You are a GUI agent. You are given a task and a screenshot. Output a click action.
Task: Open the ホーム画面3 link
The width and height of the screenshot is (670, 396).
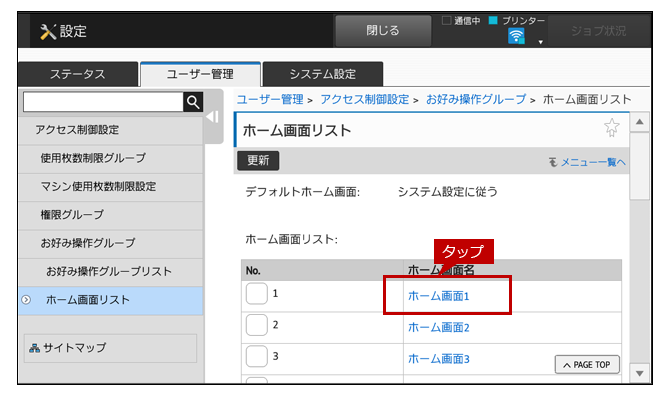click(439, 359)
